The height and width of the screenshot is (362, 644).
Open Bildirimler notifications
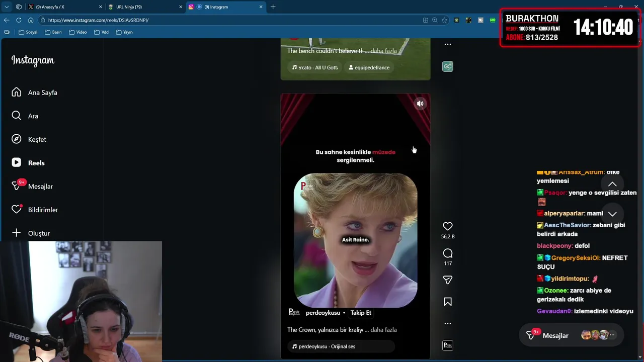34,210
